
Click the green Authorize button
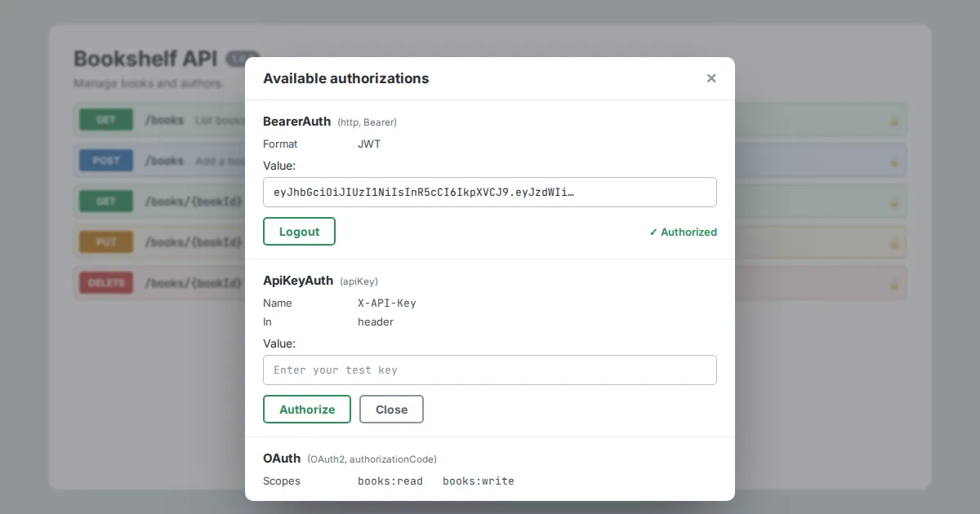[307, 409]
